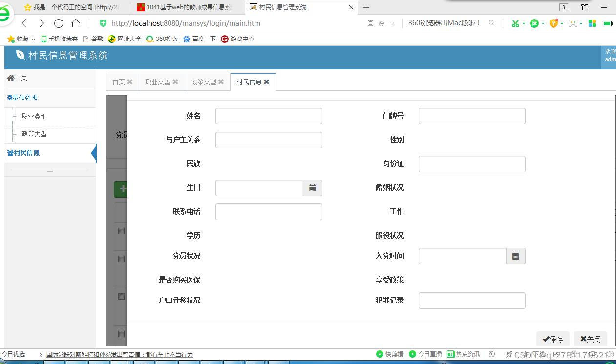This screenshot has width=616, height=364.
Task: Open the translate tool icon
Action: (534, 23)
